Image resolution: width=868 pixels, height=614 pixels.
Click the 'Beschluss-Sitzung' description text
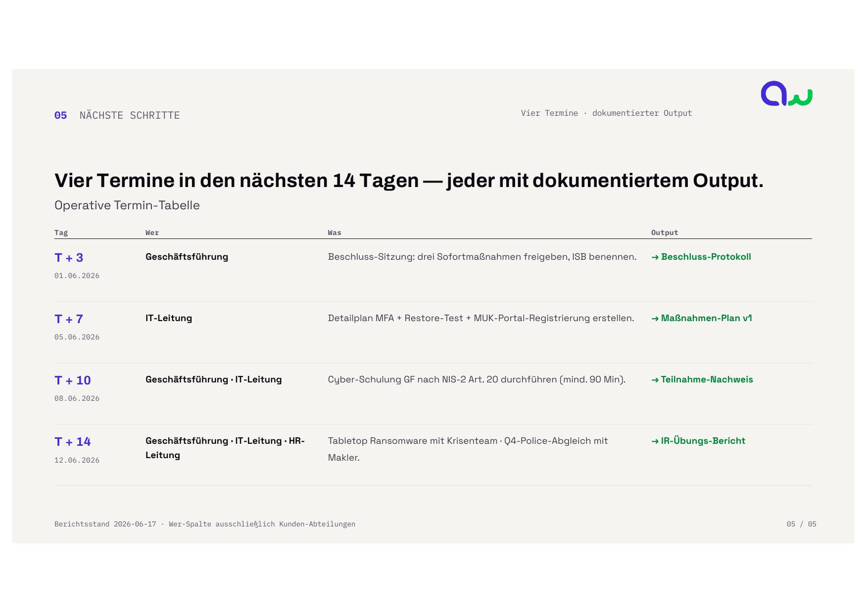tap(482, 257)
